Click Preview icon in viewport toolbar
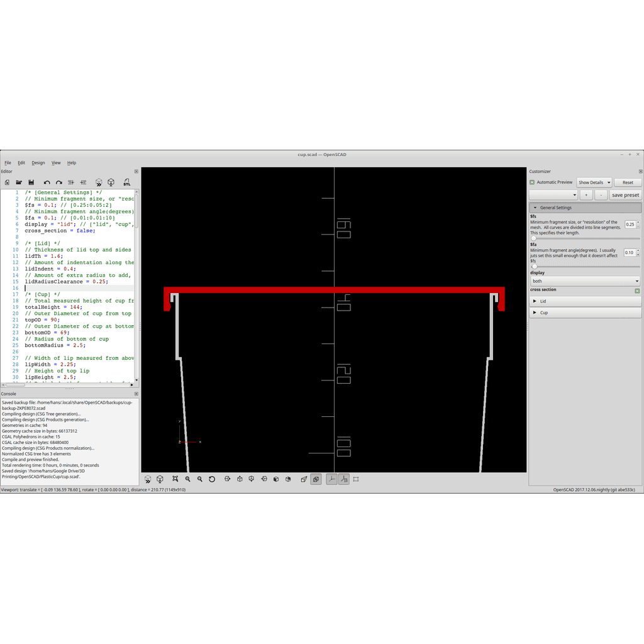This screenshot has height=644, width=644. 148,479
